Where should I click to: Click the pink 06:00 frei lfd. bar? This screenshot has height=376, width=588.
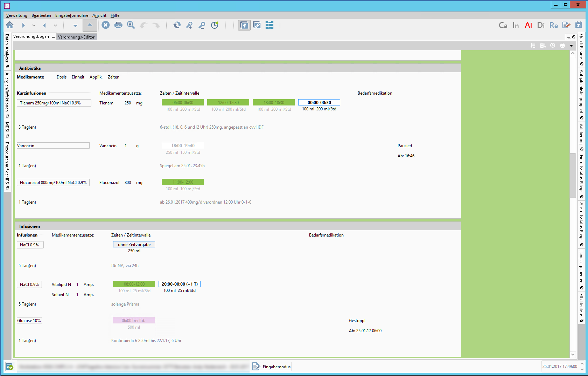coord(134,320)
